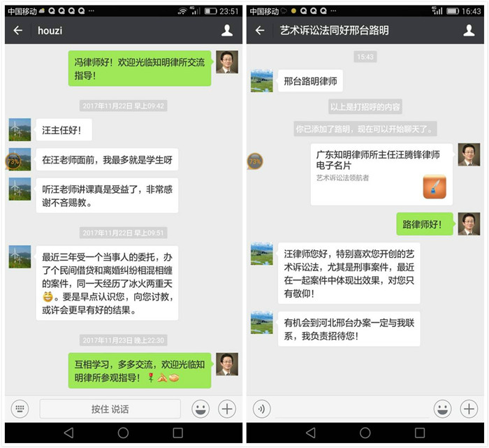Image resolution: width=489 pixels, height=448 pixels.
Task: Tap battery icon in left status bar
Action: [x=210, y=11]
